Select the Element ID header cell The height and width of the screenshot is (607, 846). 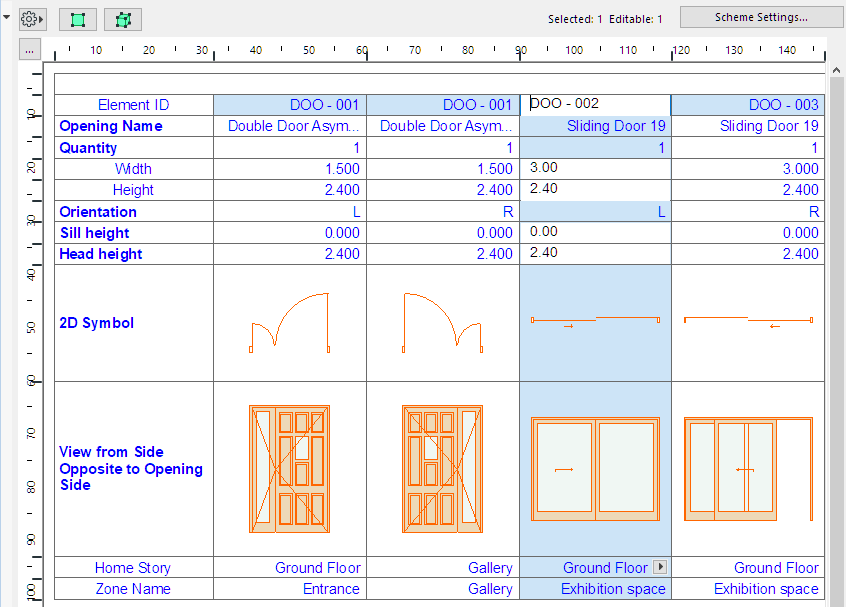pos(133,104)
